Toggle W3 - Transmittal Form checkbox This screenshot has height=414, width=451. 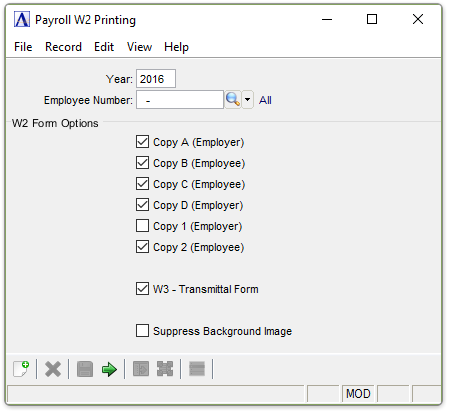142,289
